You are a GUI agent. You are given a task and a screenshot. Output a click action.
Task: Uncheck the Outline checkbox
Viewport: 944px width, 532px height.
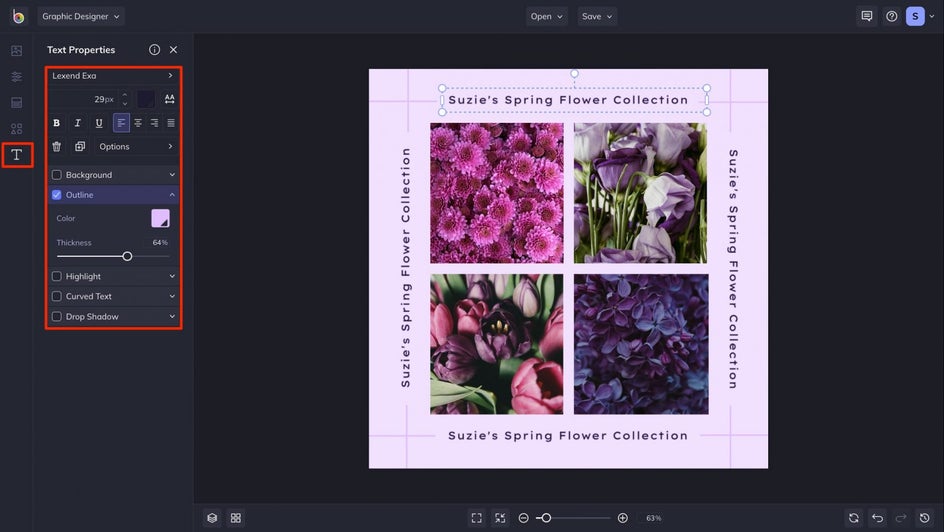(x=57, y=195)
